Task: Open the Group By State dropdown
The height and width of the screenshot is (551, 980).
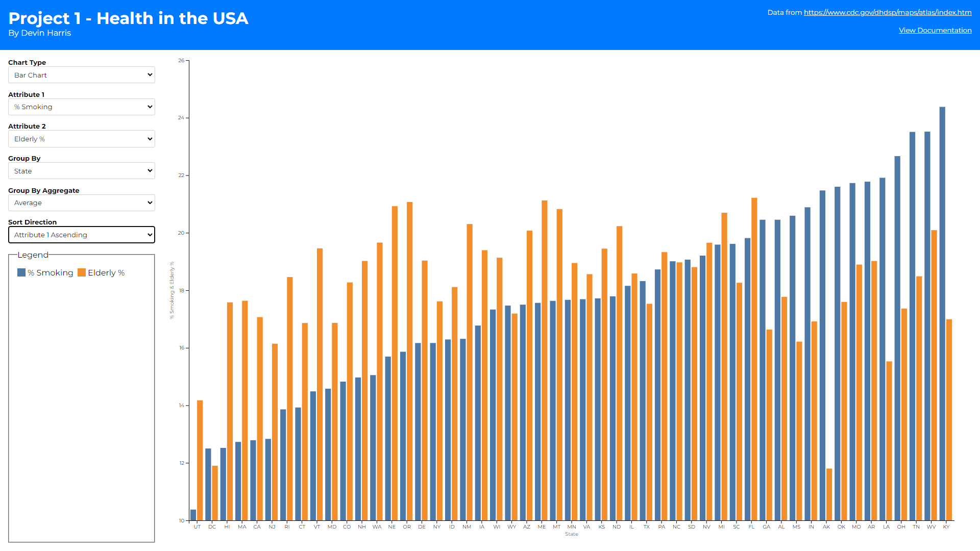Action: coord(82,171)
